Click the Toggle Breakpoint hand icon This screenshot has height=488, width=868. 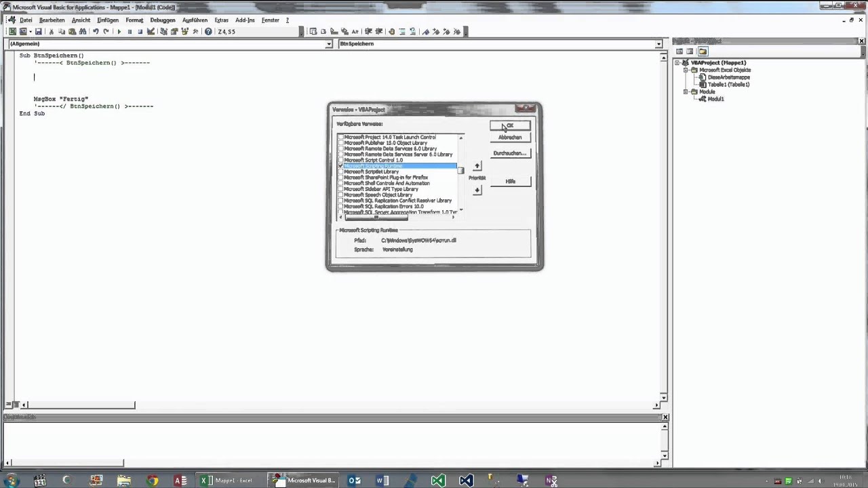click(391, 31)
